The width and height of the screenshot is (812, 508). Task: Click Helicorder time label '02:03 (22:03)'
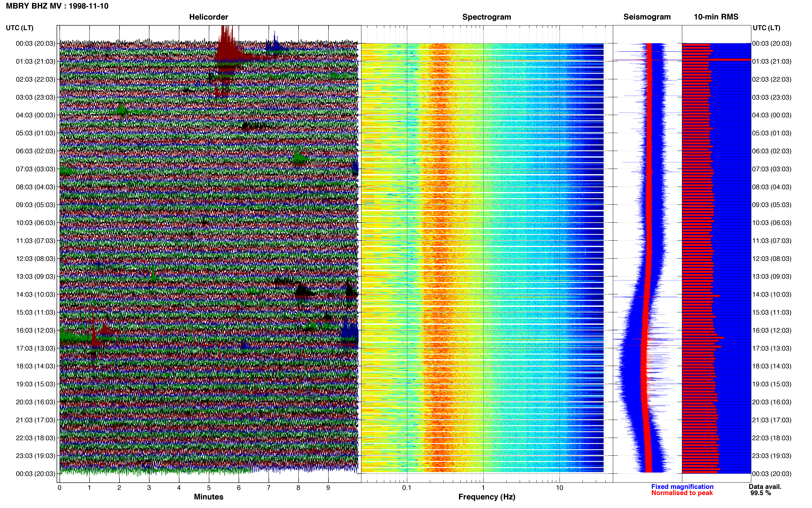tap(36, 79)
